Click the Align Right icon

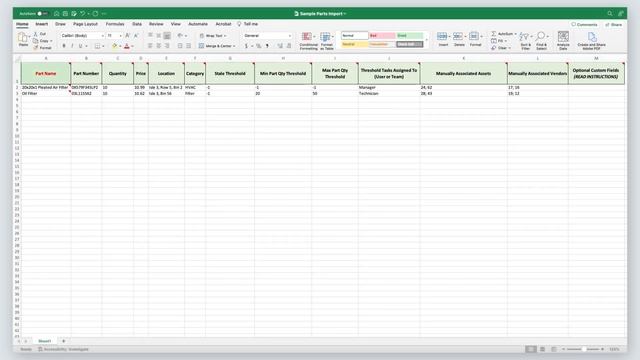point(167,46)
